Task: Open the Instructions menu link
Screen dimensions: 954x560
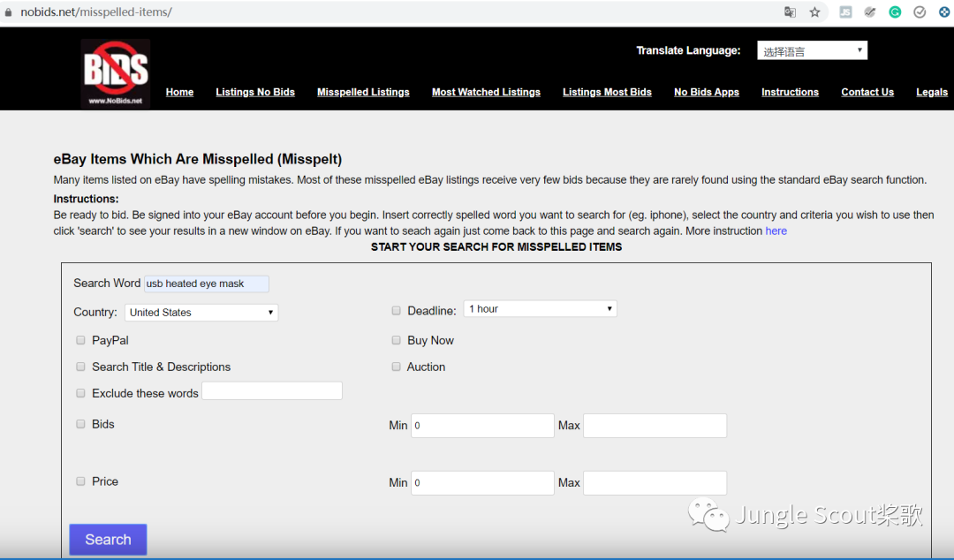Action: [790, 92]
